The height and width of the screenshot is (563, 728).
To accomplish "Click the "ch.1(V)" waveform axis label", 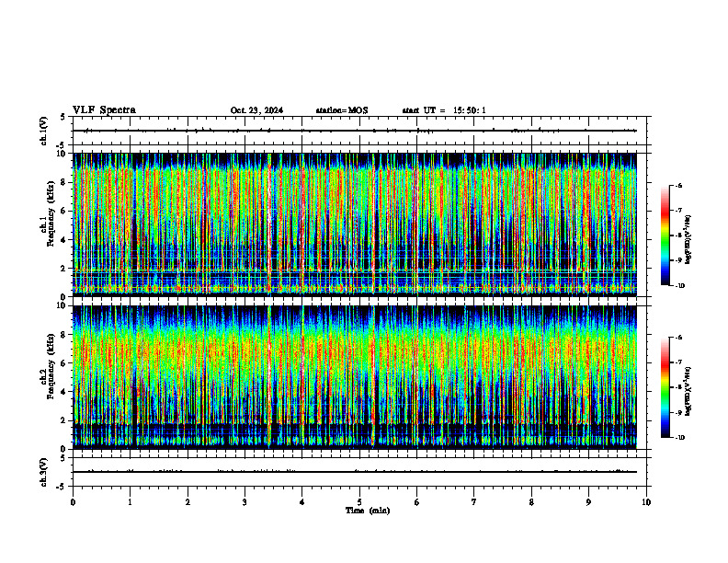I will [44, 131].
